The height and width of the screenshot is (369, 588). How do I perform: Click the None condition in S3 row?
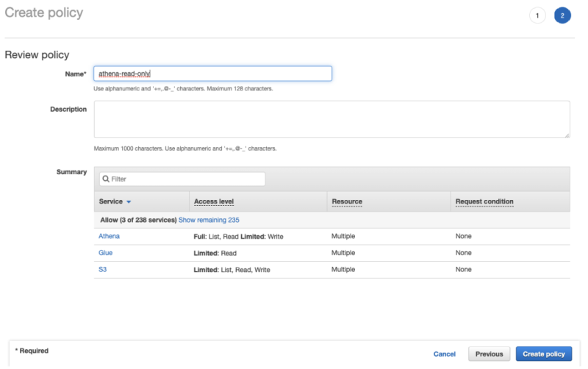(464, 269)
